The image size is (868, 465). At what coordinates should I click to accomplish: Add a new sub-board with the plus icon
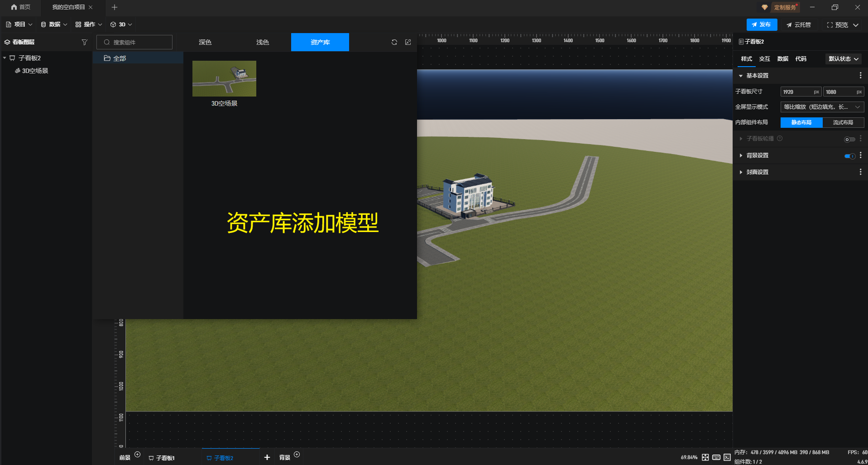[x=267, y=457]
